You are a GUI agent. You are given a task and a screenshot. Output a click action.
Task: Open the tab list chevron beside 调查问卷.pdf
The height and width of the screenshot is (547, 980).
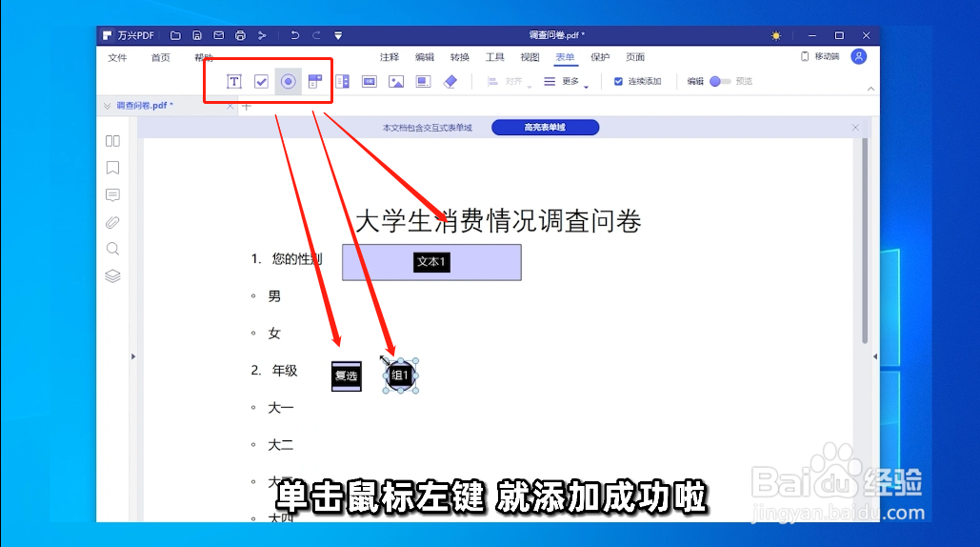click(107, 107)
